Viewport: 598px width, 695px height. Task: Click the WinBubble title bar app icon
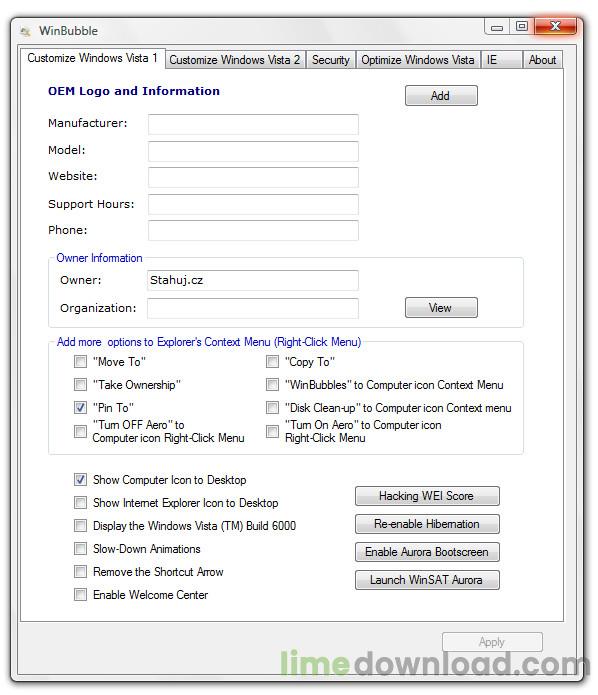(x=25, y=31)
